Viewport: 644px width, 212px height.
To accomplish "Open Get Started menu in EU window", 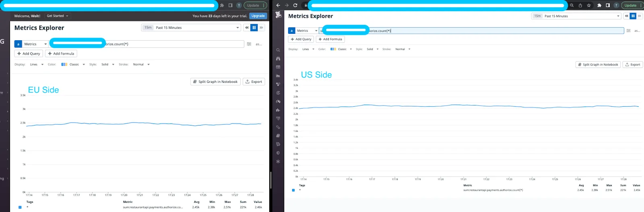I will point(58,16).
